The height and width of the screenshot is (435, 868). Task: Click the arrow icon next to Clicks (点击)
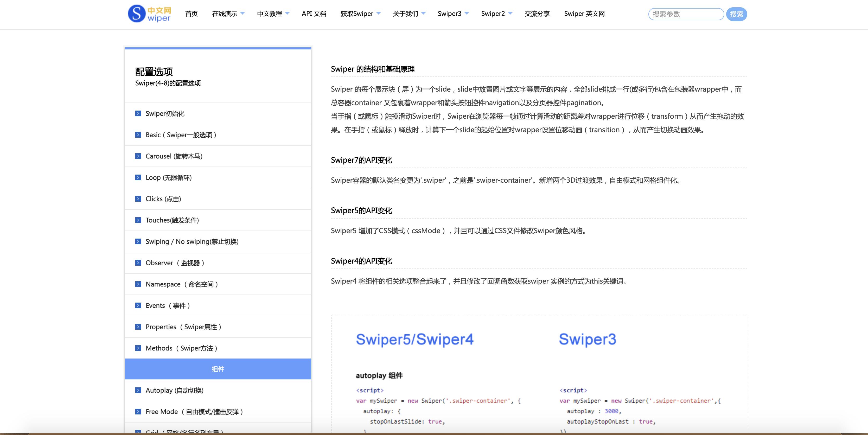[x=138, y=199]
